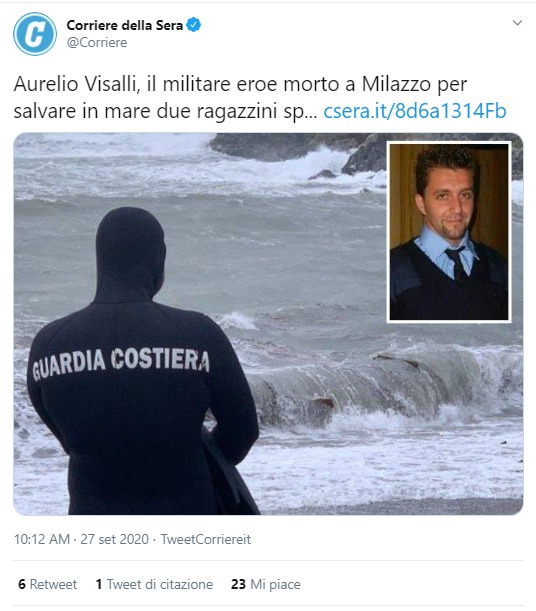Screen dimensions: 536x611
Task: Click the inset portrait of the man
Action: 449,232
